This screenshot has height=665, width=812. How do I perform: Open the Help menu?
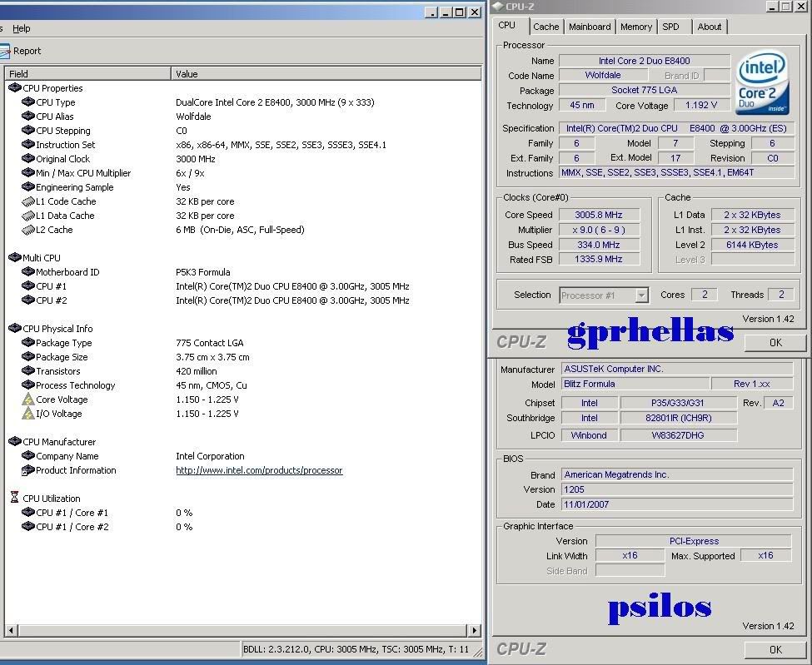pyautogui.click(x=22, y=28)
